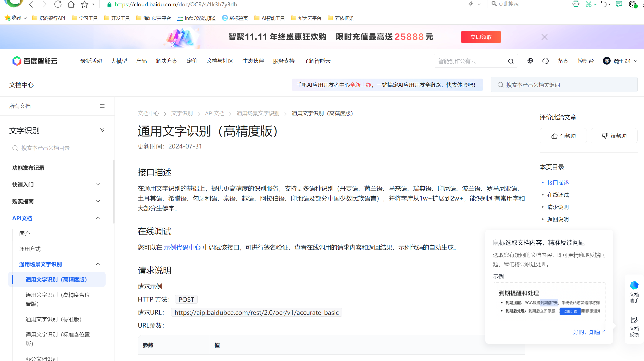
Task: Click the globe language icon in header
Action: (530, 61)
